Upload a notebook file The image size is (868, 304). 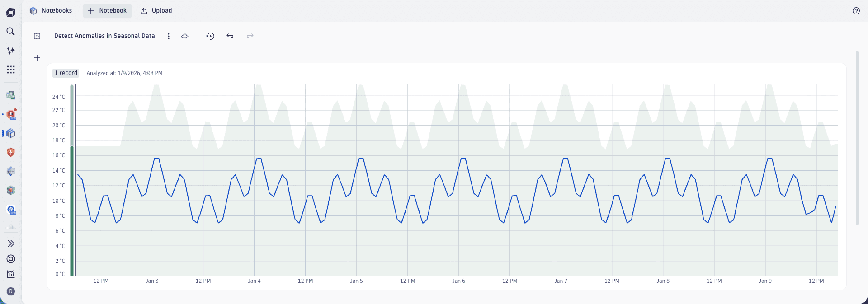click(156, 10)
